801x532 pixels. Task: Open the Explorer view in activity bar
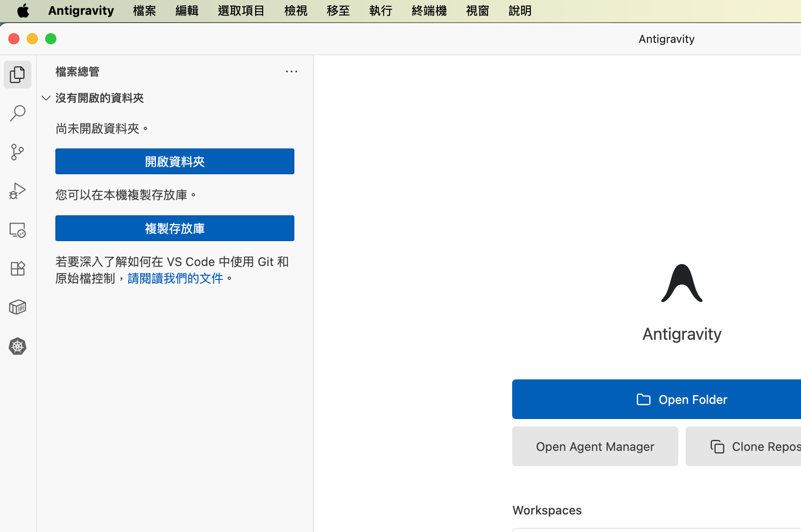pos(18,75)
